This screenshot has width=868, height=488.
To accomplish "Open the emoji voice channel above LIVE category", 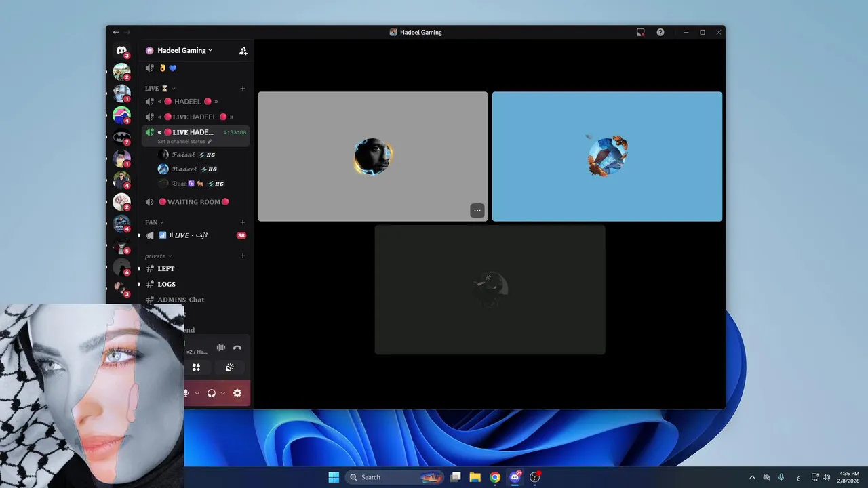I will coord(195,68).
